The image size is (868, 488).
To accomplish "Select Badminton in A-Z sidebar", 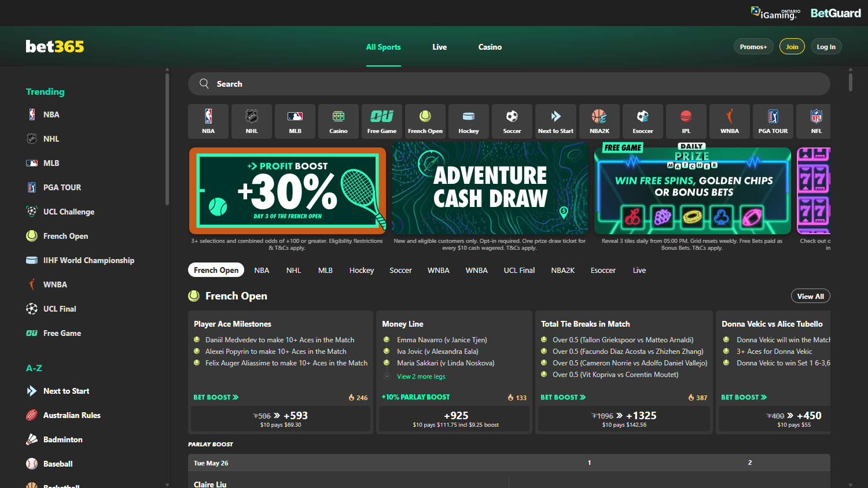I will point(62,439).
